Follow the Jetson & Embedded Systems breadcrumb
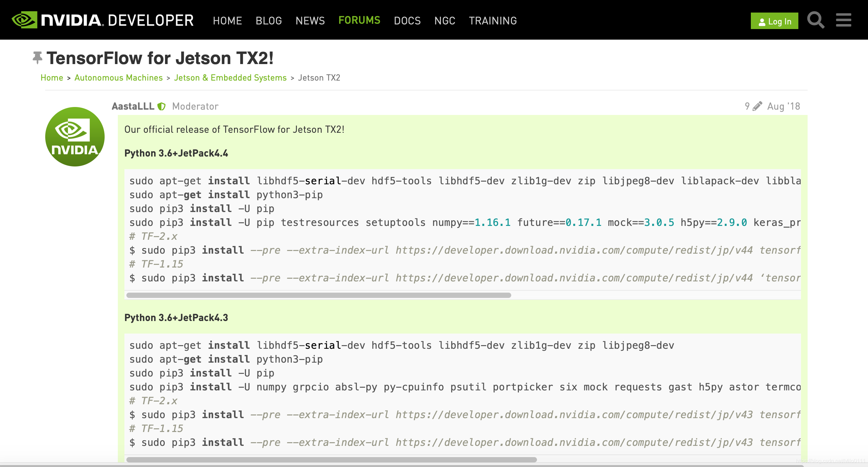 coord(230,78)
